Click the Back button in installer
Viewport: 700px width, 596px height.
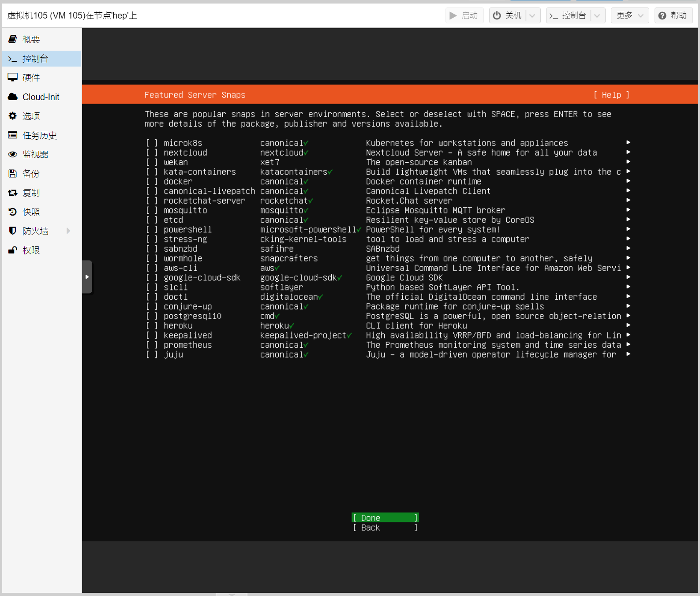[x=385, y=528]
